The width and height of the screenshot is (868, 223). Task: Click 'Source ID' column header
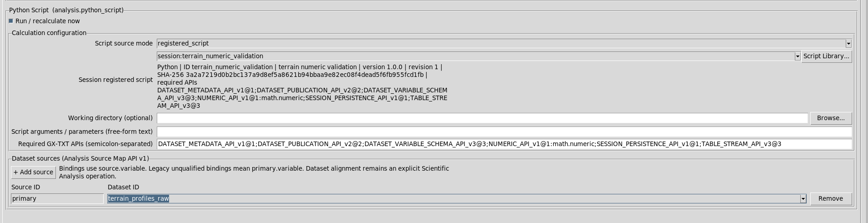(25, 188)
